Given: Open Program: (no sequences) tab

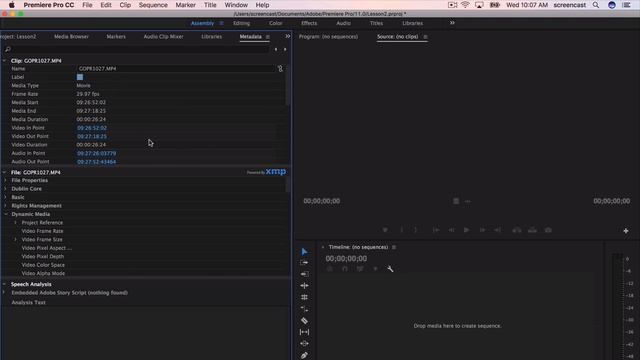Looking at the screenshot, I should point(328,36).
